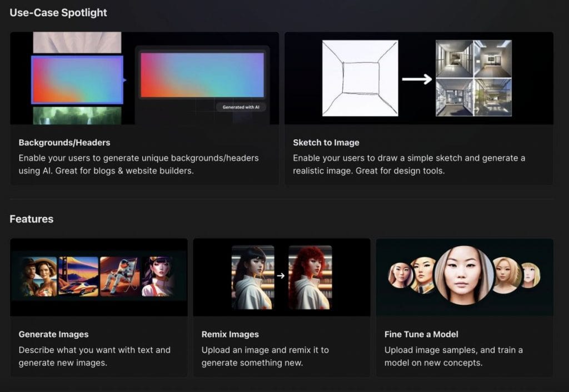Click the Remix Images preview banner
The height and width of the screenshot is (392, 569).
(x=282, y=277)
